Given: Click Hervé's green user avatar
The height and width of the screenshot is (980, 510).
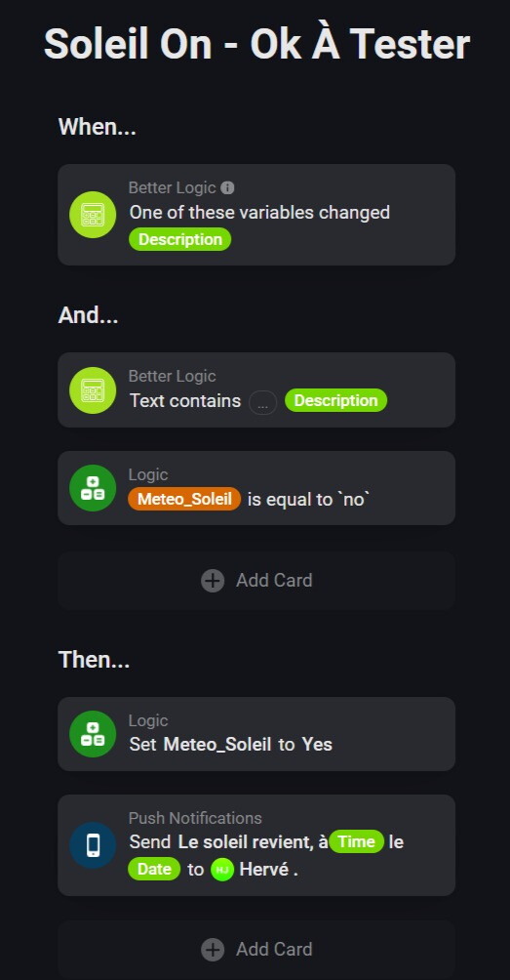Looking at the screenshot, I should [222, 870].
